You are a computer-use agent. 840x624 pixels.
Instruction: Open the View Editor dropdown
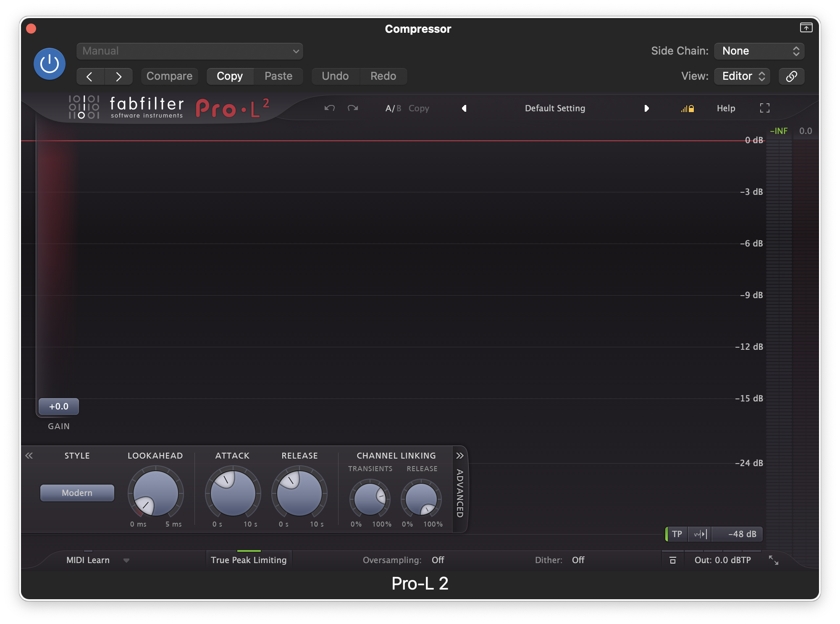742,76
